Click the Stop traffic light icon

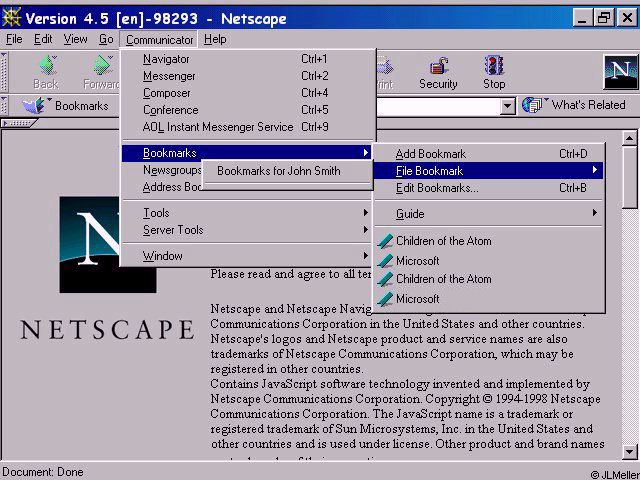click(x=494, y=65)
